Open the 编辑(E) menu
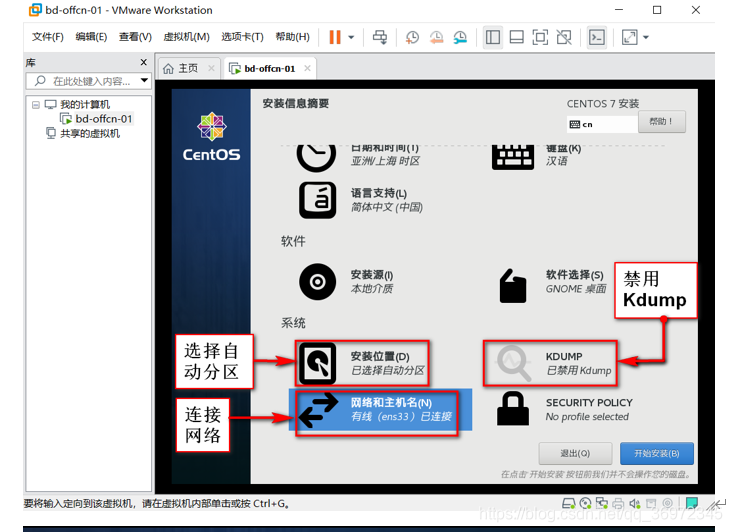Image resolution: width=732 pixels, height=532 pixels. pos(91,37)
